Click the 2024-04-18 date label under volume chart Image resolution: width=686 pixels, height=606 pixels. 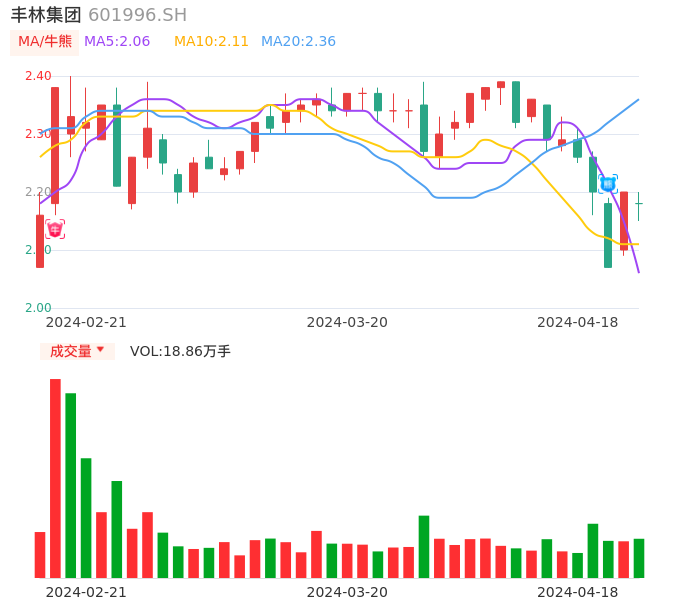point(577,592)
